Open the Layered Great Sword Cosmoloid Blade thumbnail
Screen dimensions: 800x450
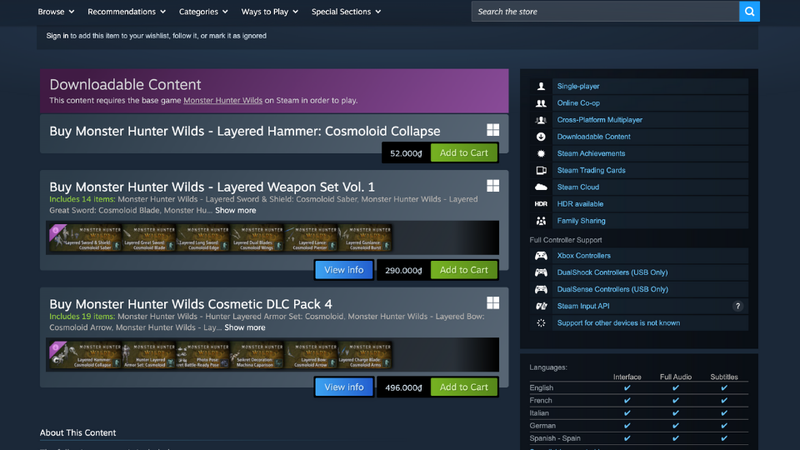(x=148, y=238)
